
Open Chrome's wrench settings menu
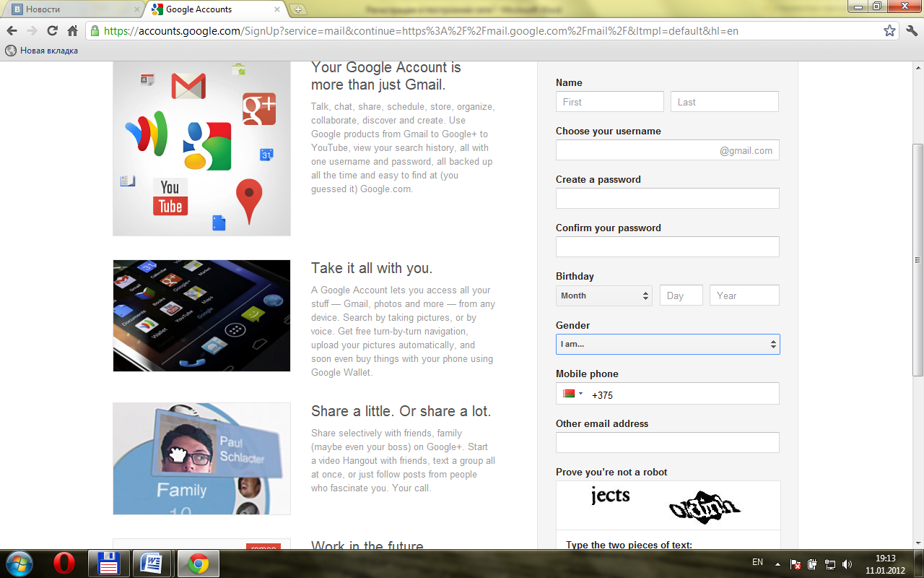pos(911,31)
